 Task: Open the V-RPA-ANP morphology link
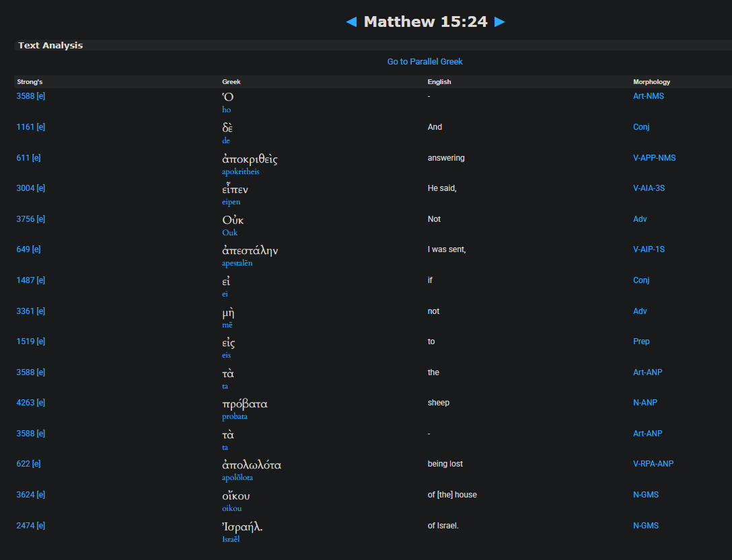(x=653, y=463)
